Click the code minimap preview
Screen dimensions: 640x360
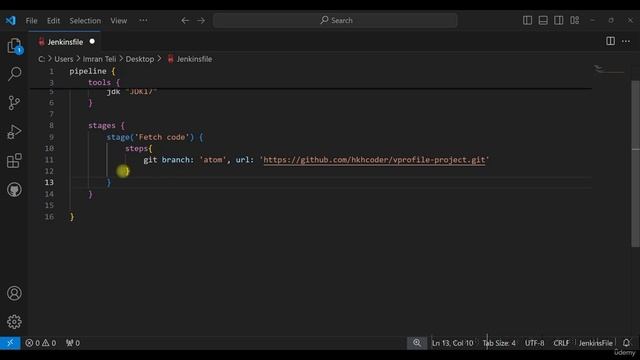609,70
